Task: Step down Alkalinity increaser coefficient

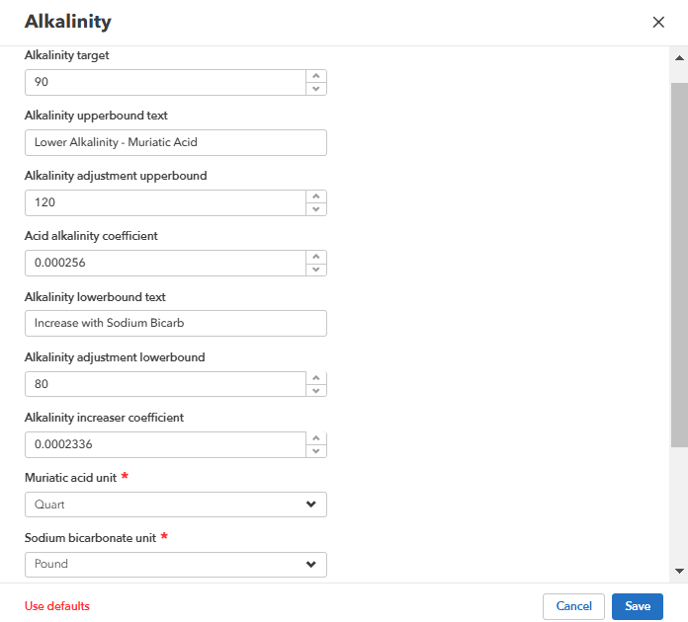Action: click(316, 451)
